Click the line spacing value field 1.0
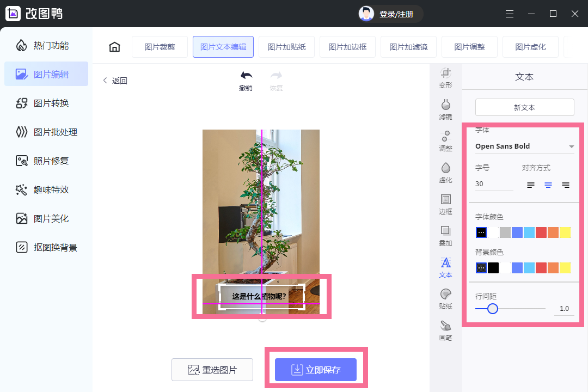588x392 pixels. (x=564, y=308)
